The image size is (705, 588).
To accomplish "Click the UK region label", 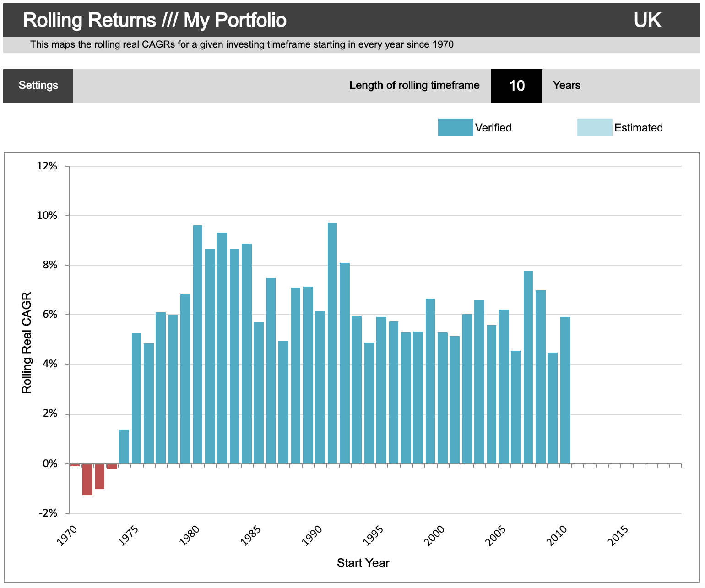I will tap(647, 20).
